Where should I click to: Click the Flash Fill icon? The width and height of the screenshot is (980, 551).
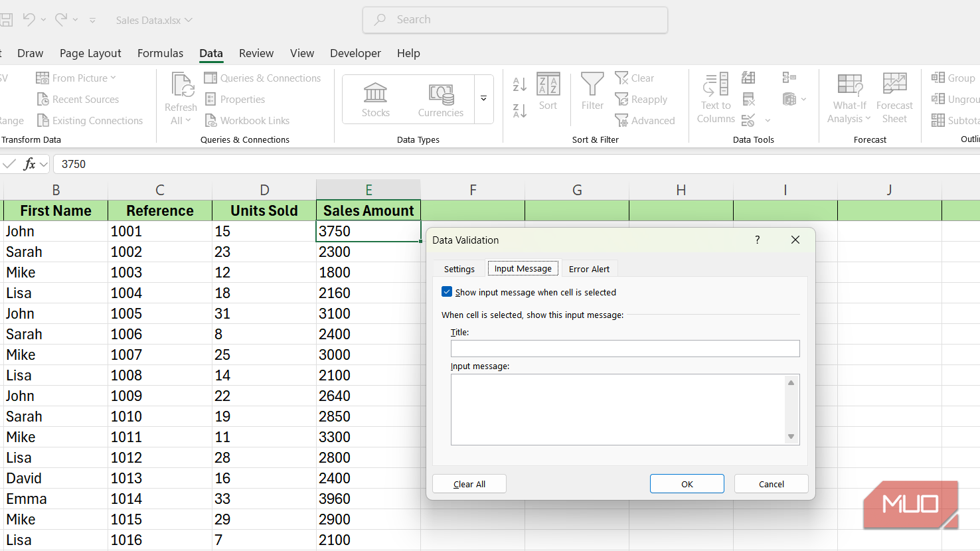(748, 78)
